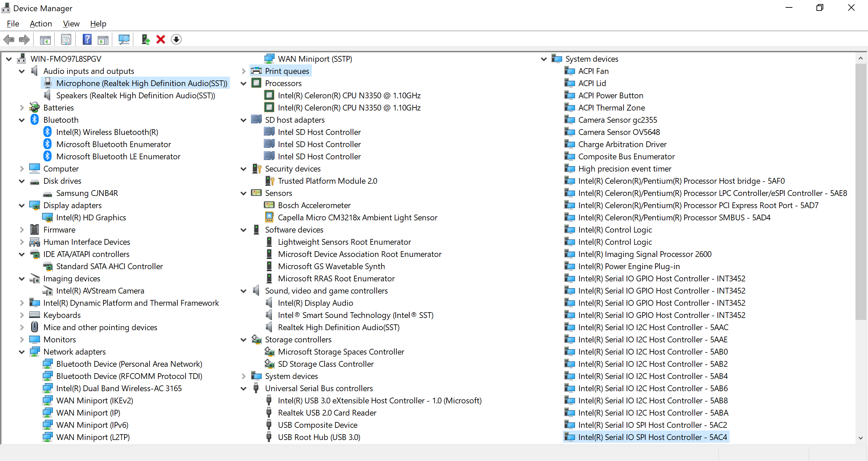Image resolution: width=868 pixels, height=461 pixels.
Task: Click the Bluetooth category icon
Action: click(35, 120)
